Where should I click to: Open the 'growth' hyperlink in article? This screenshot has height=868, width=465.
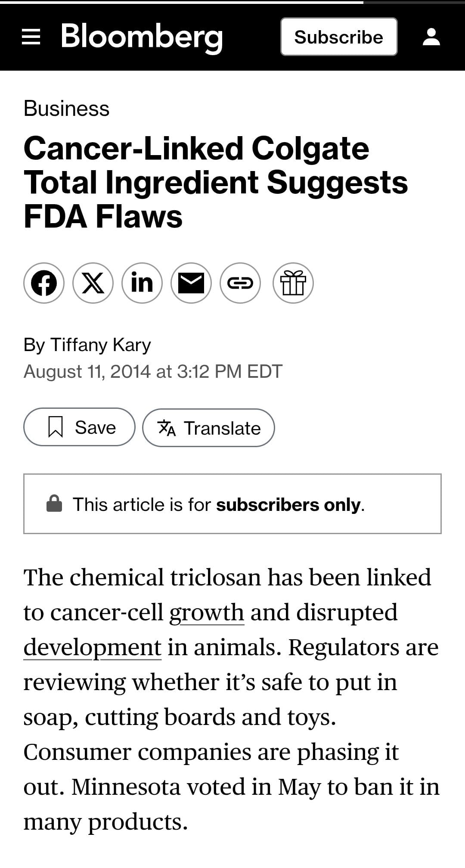[207, 613]
